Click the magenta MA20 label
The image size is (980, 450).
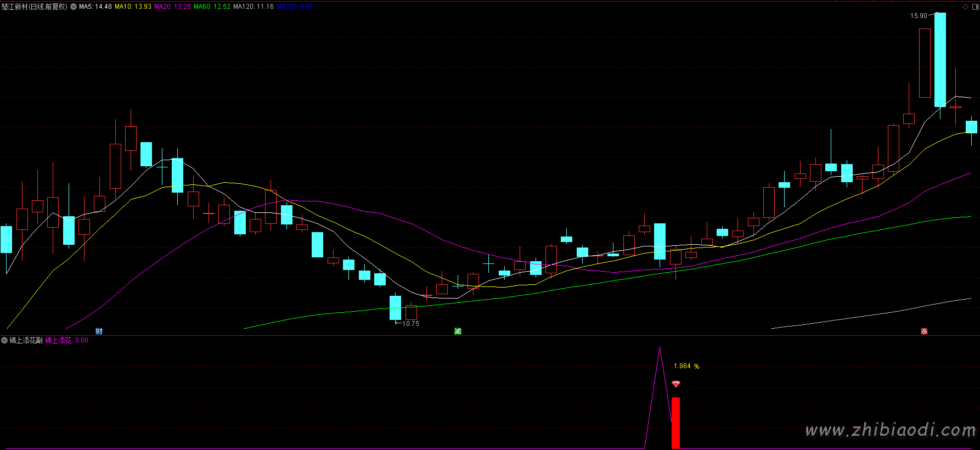pyautogui.click(x=172, y=7)
